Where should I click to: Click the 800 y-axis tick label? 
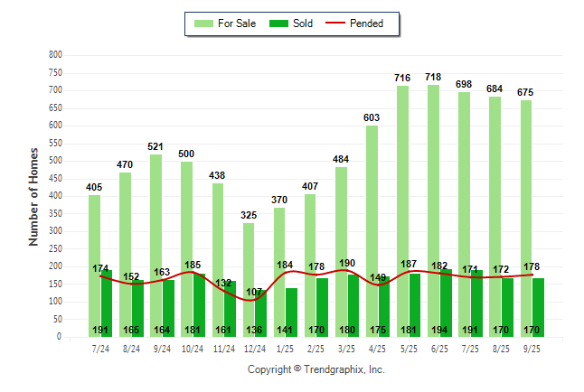[54, 55]
